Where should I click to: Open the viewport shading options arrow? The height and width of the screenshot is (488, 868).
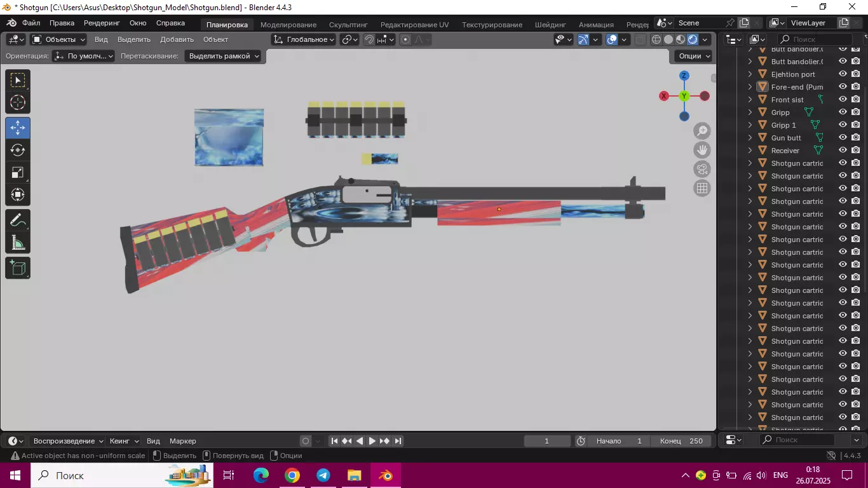pos(705,39)
